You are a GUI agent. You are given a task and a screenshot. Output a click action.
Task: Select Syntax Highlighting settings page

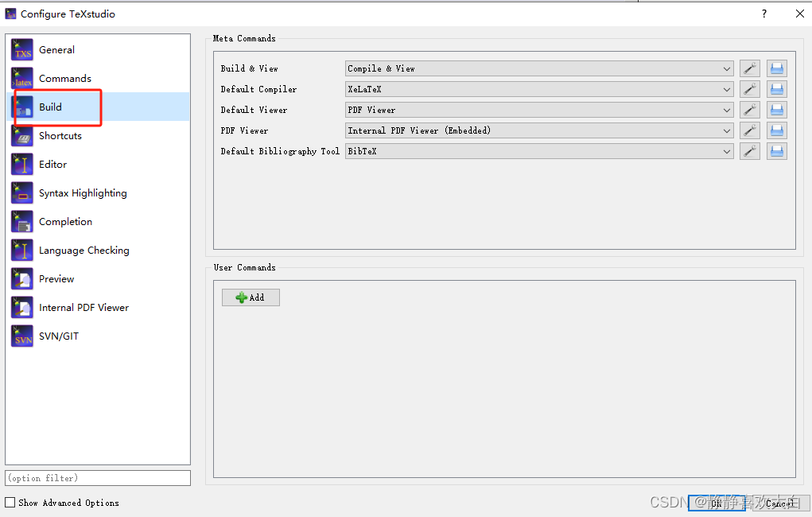[x=98, y=192]
